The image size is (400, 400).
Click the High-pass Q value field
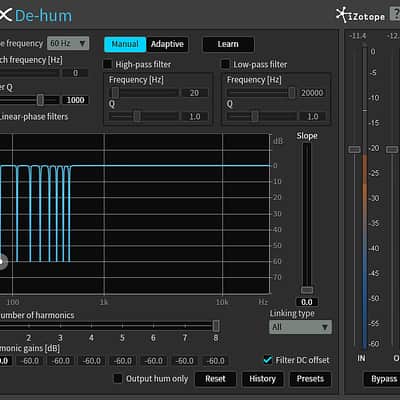click(x=194, y=116)
